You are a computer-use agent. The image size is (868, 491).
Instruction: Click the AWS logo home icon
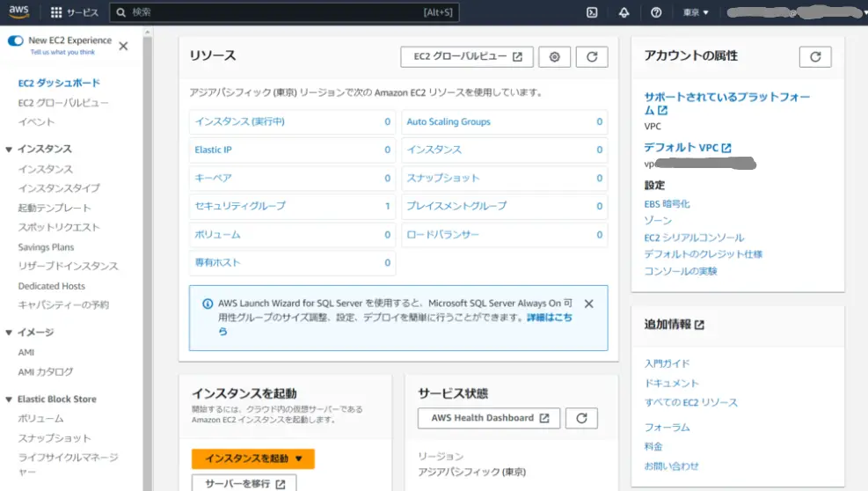18,11
